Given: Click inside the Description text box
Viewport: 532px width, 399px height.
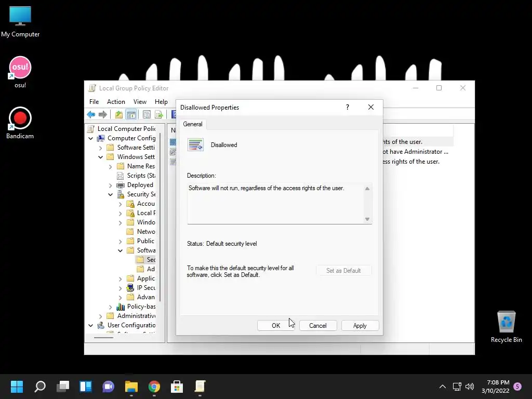Looking at the screenshot, I should point(275,204).
